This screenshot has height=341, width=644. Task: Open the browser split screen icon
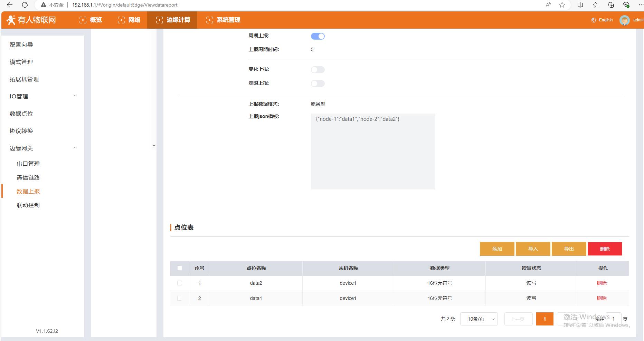click(x=580, y=5)
